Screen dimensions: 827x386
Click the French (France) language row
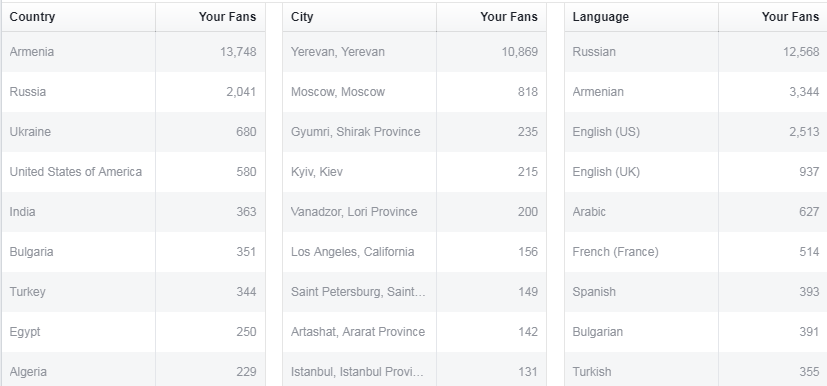tap(696, 252)
